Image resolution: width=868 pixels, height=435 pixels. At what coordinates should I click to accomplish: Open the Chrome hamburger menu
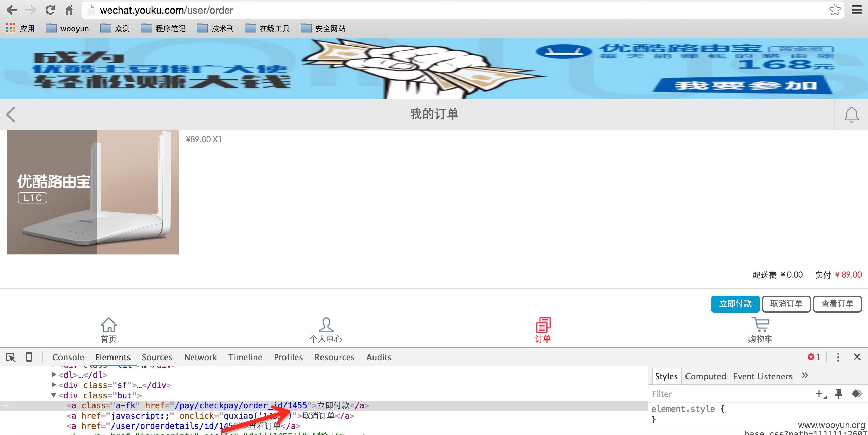[856, 10]
